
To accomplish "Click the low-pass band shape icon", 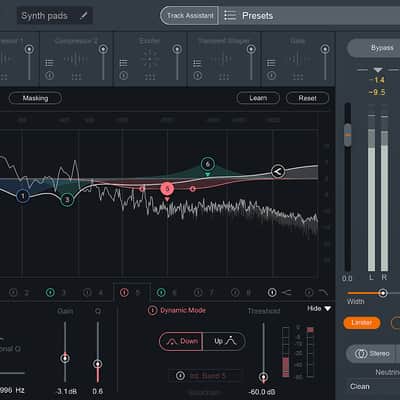I will click(x=323, y=293).
